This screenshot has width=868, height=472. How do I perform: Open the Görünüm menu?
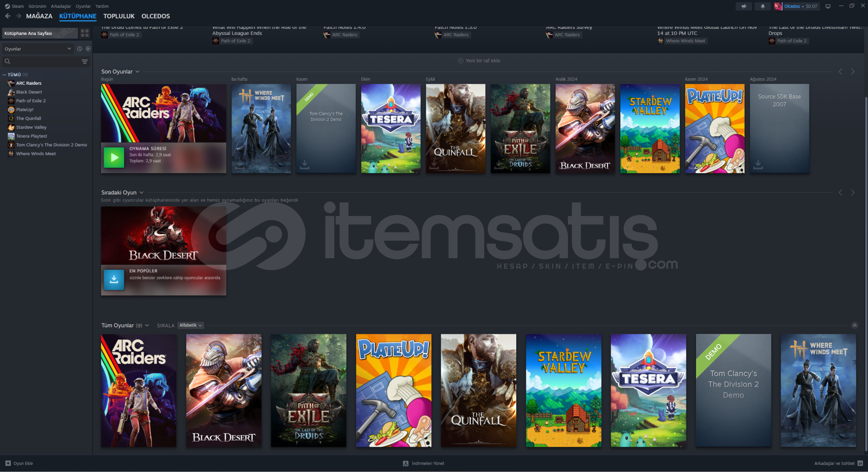coord(37,6)
